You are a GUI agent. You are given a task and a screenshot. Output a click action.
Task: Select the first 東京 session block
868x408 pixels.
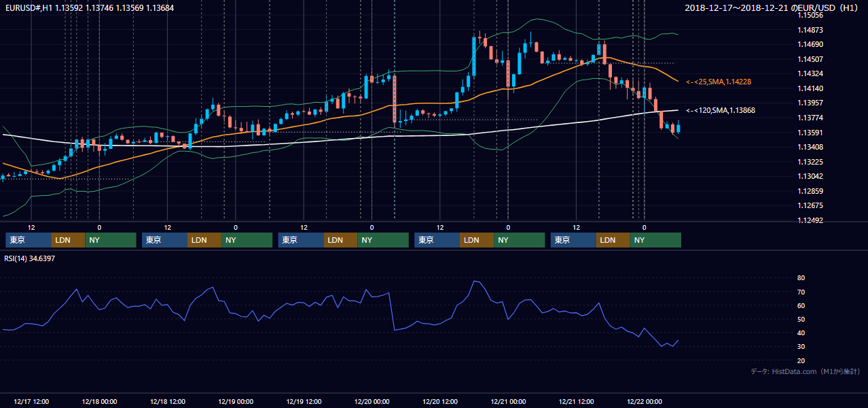pos(28,240)
